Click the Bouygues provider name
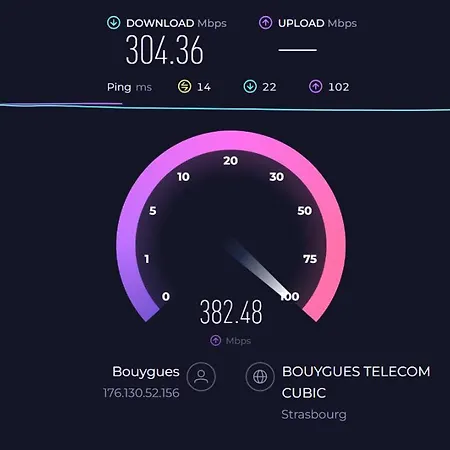The image size is (450, 450). click(x=146, y=372)
